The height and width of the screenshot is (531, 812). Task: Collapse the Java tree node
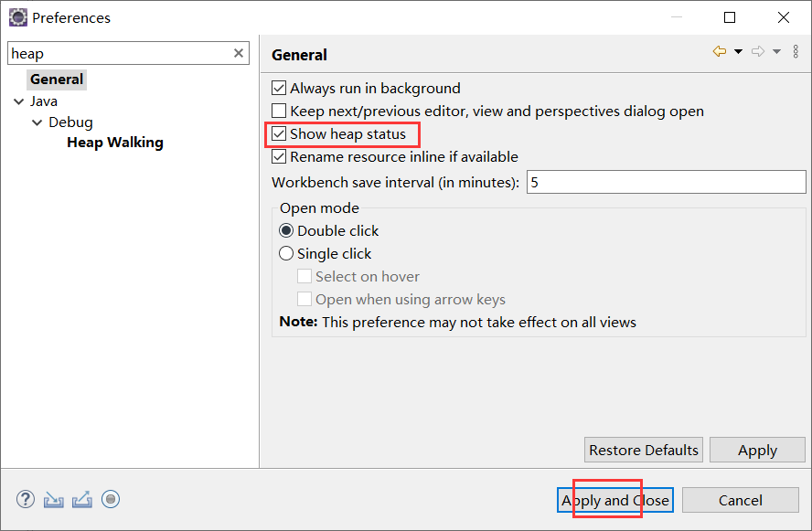tap(19, 101)
